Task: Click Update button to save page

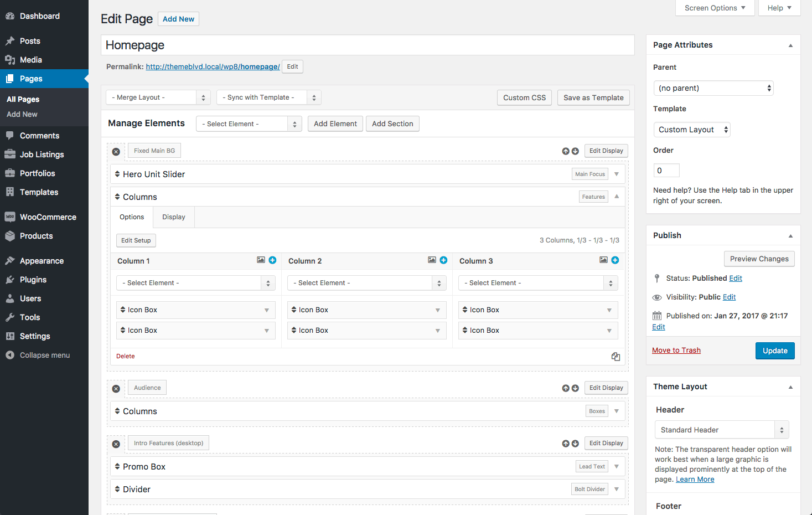Action: point(775,351)
